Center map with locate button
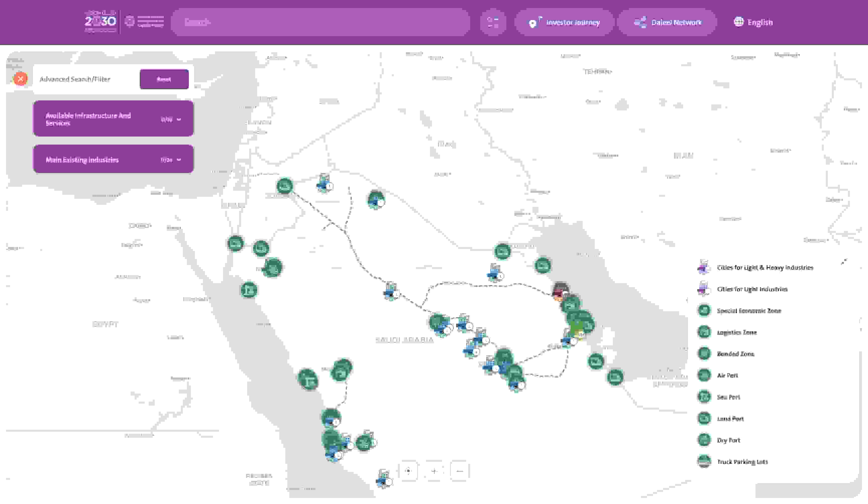Viewport: 868px width, 504px height. pyautogui.click(x=408, y=471)
